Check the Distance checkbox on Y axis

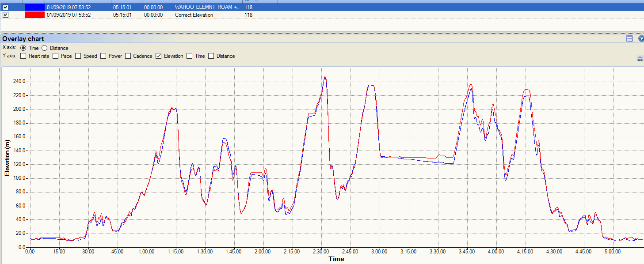(x=211, y=56)
